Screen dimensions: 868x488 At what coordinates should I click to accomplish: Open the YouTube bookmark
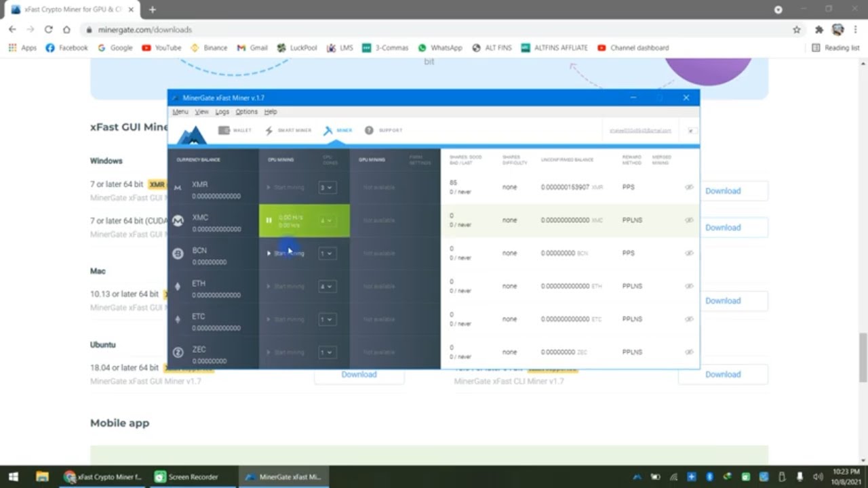[x=161, y=48]
